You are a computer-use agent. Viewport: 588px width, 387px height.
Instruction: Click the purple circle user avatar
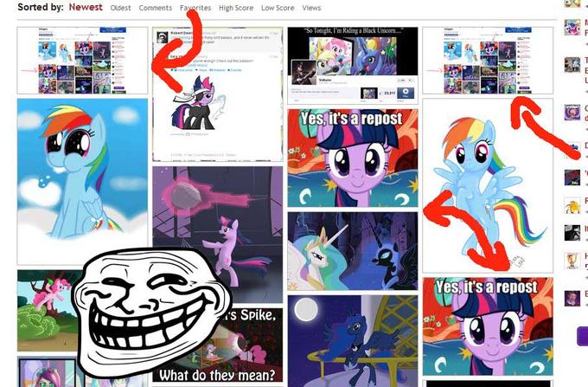[x=572, y=113]
